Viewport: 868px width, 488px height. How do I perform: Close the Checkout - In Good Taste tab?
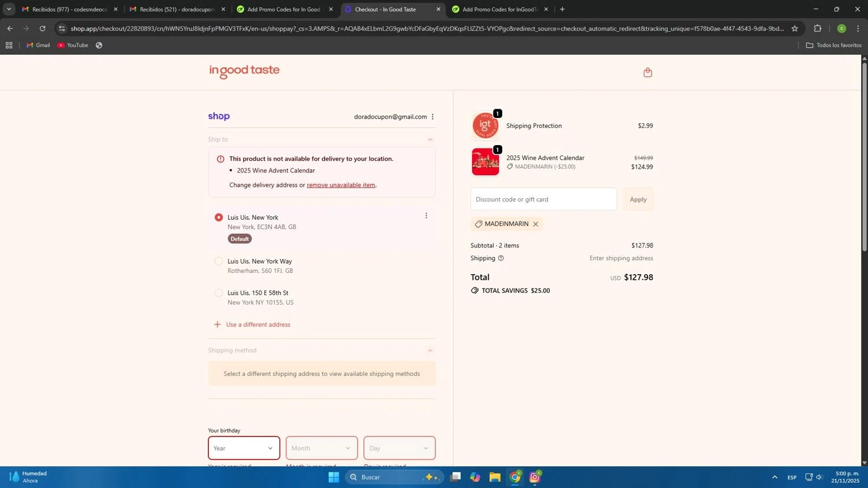[x=438, y=9]
